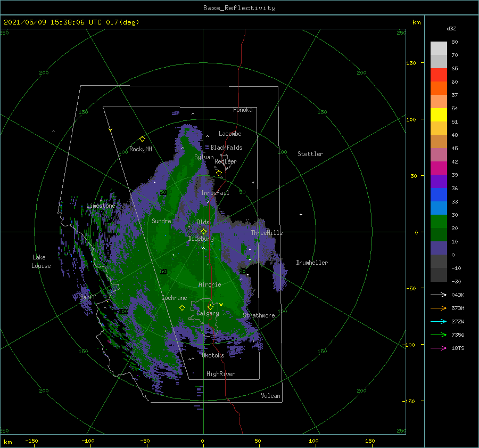Click the Calgary city label
The height and width of the screenshot is (448, 479).
coord(208,313)
